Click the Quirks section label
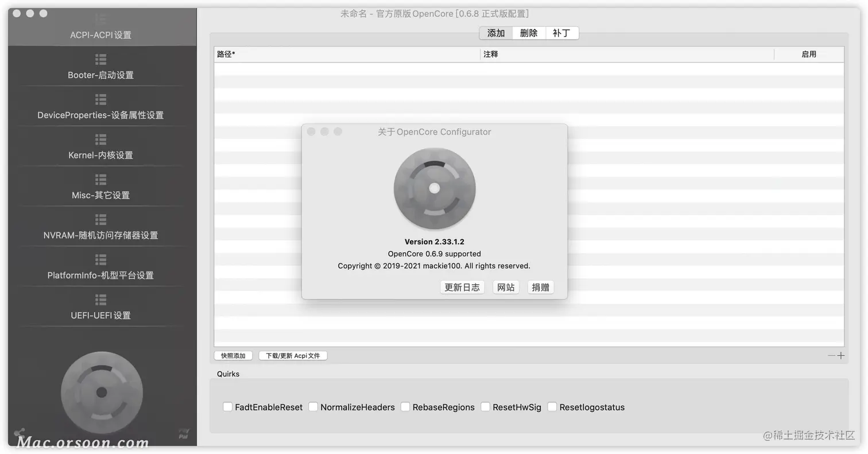Image resolution: width=868 pixels, height=454 pixels. (x=228, y=374)
